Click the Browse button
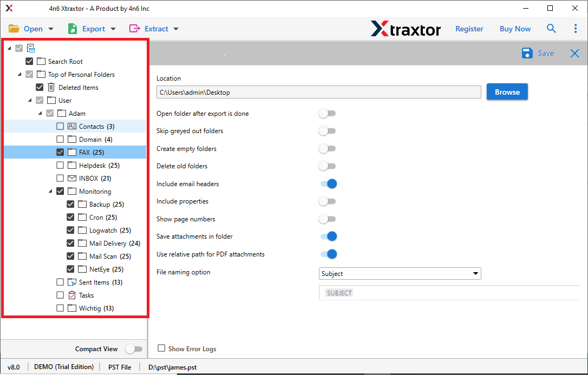 [507, 91]
